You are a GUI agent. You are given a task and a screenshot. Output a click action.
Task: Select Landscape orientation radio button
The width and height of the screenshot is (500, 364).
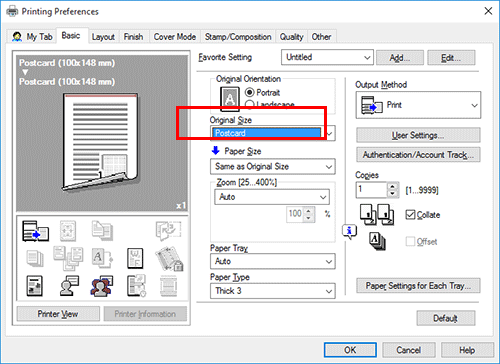249,104
